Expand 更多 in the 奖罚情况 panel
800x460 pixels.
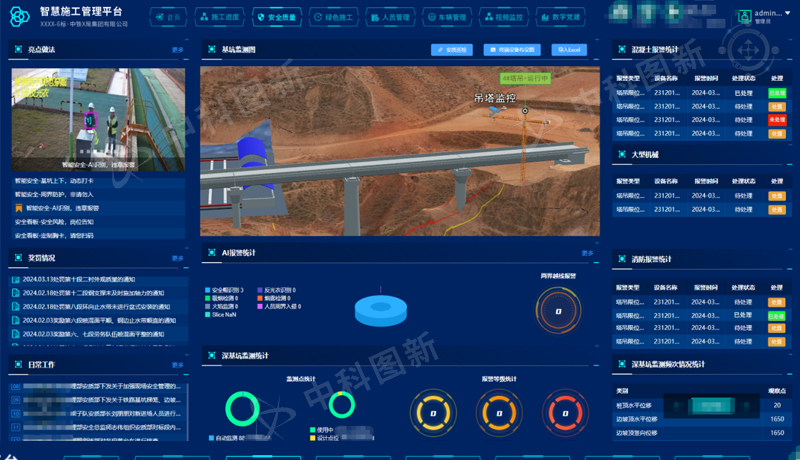click(x=177, y=258)
